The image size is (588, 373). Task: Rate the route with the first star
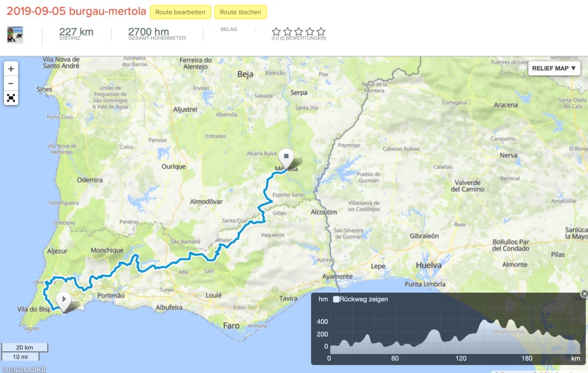click(x=276, y=32)
